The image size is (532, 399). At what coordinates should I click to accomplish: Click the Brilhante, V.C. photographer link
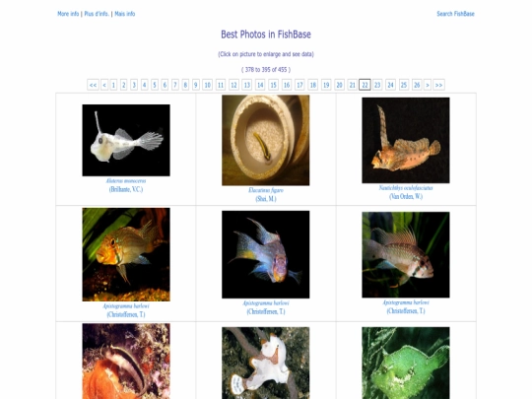[x=126, y=190]
